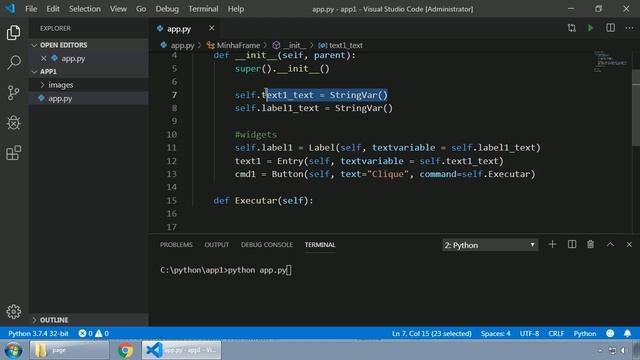Click the Explorer panel title
Screen dimensions: 640x360
click(x=55, y=28)
